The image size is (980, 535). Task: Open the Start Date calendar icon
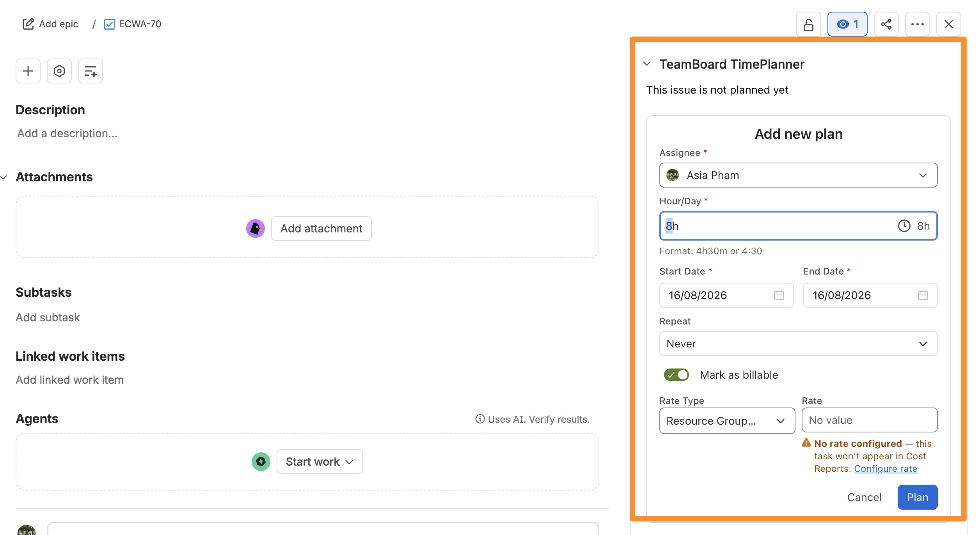(779, 295)
